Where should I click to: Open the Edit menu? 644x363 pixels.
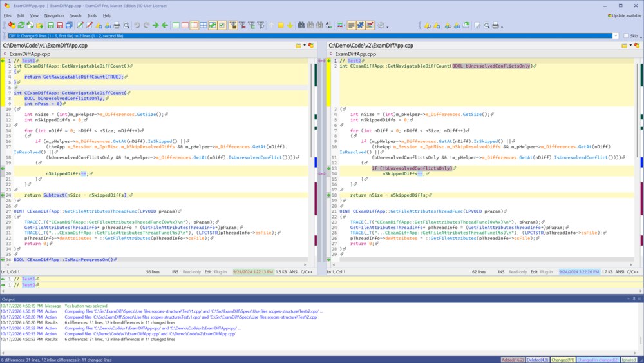pyautogui.click(x=21, y=15)
